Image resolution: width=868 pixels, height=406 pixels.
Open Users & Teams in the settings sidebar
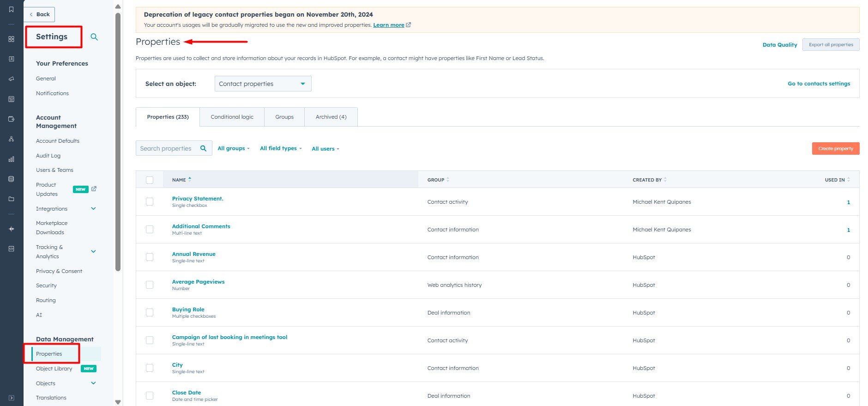pos(54,170)
